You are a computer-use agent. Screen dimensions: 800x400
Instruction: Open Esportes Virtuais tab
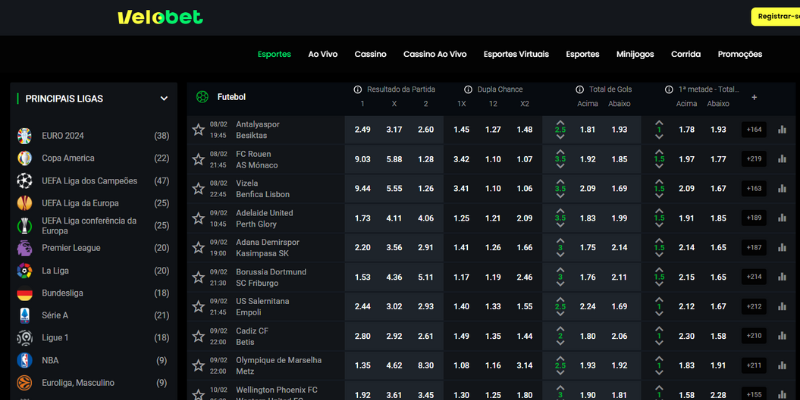click(516, 54)
